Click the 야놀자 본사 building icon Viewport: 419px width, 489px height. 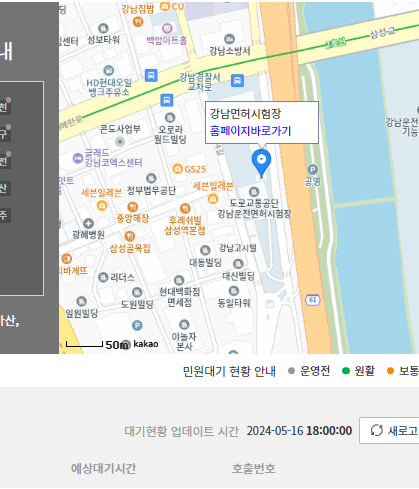click(x=184, y=324)
